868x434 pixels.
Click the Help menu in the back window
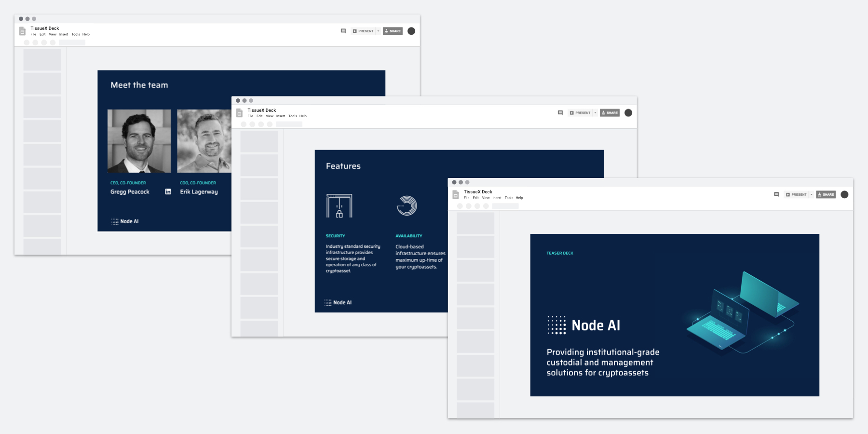click(x=86, y=34)
